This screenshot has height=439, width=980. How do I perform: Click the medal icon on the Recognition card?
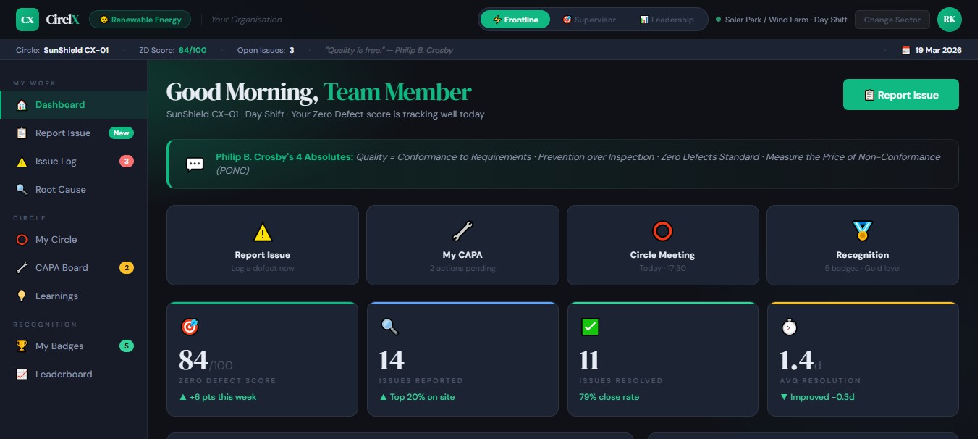pos(862,232)
